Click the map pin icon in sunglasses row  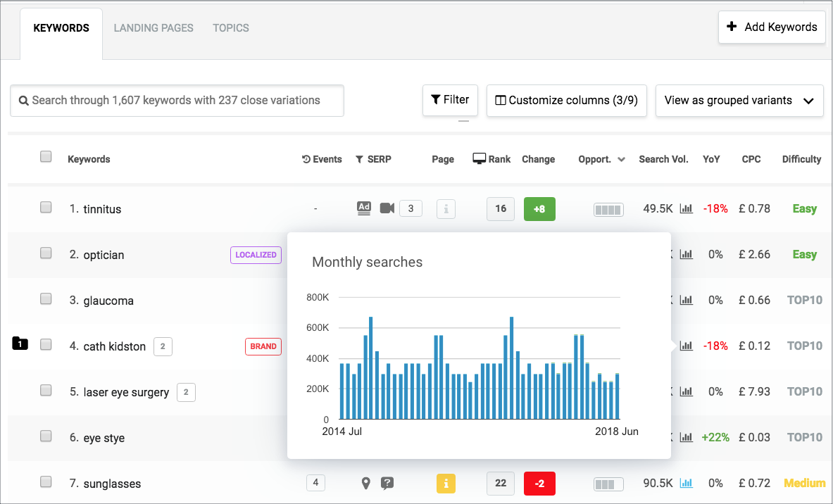(x=365, y=484)
